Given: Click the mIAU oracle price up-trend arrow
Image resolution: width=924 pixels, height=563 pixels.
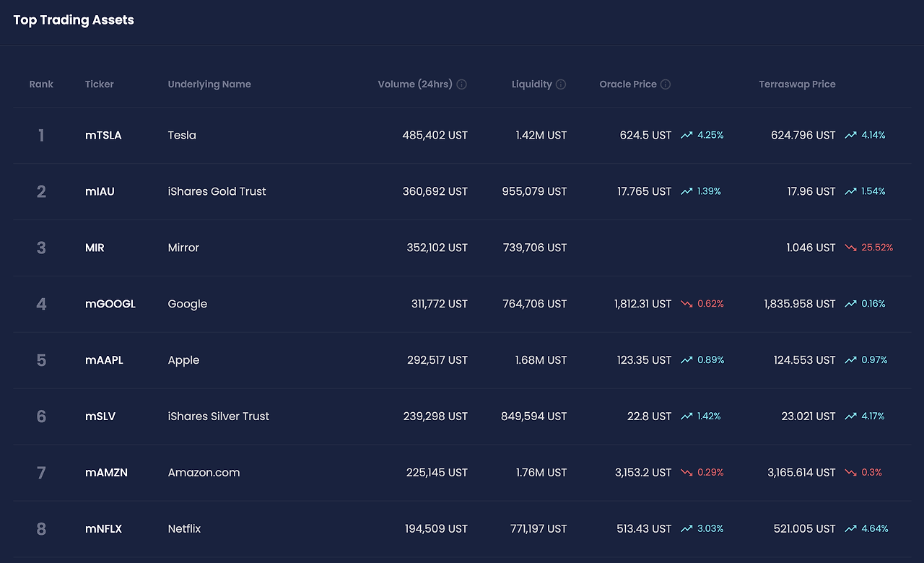Looking at the screenshot, I should (x=687, y=191).
